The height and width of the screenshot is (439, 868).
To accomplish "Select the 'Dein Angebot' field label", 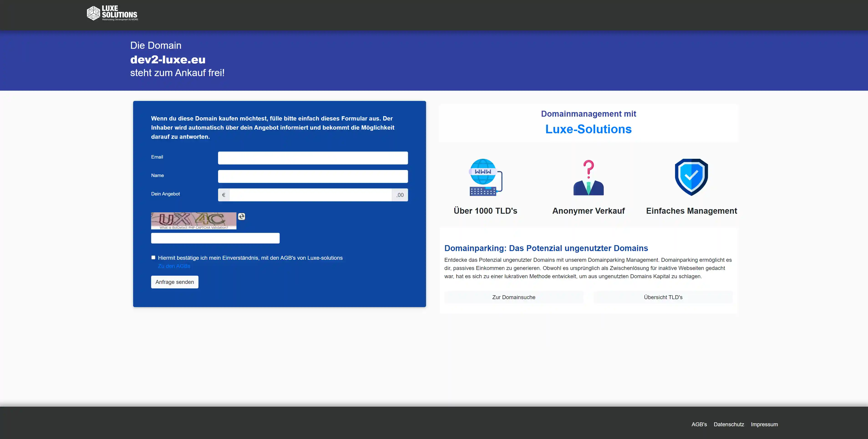I will [x=165, y=194].
